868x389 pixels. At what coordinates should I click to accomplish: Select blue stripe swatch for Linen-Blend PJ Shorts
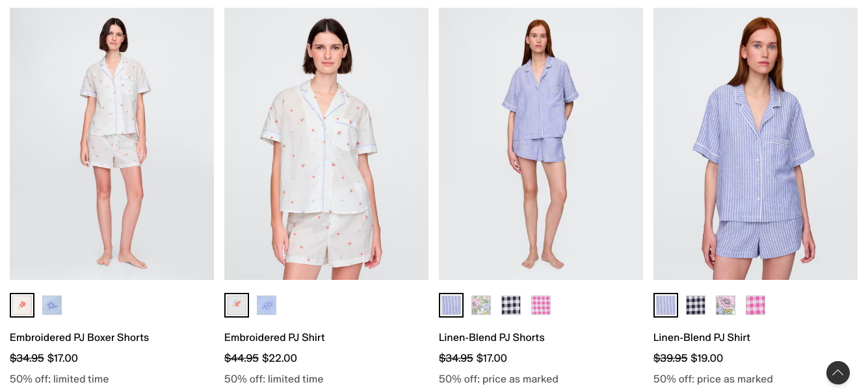pyautogui.click(x=451, y=305)
